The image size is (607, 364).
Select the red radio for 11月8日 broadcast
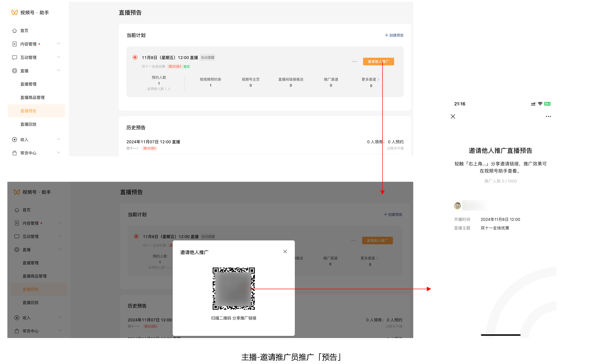pos(135,57)
